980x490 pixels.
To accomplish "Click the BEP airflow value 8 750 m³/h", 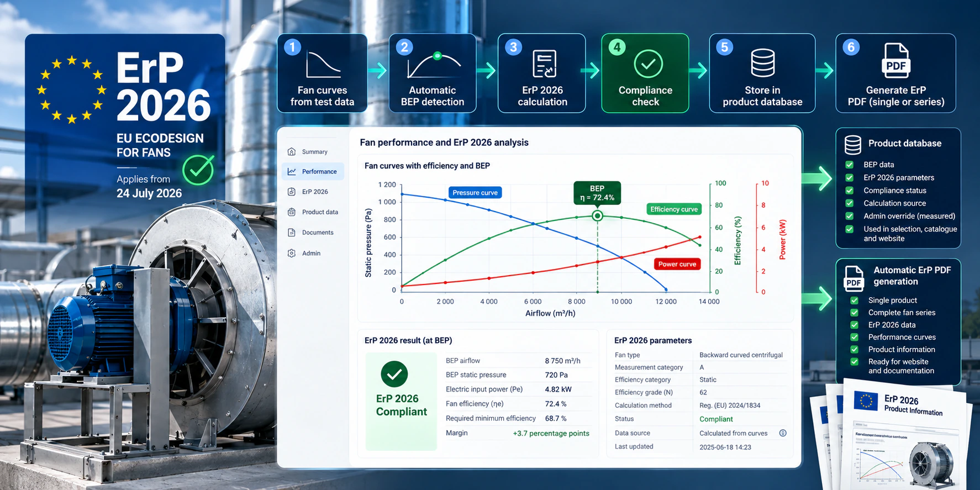I will [562, 361].
